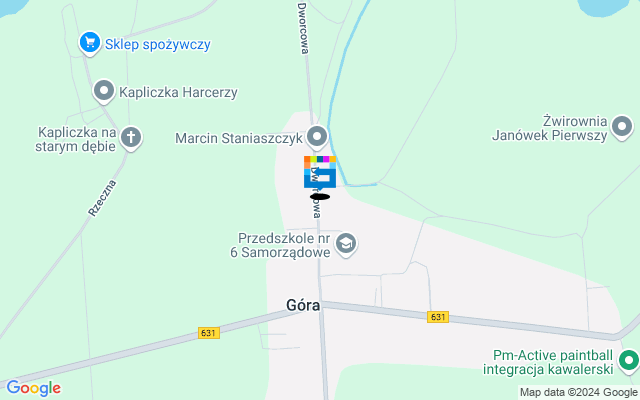
Task: Click the Żwirownia Janówek Pierwszy text label
Action: tap(550, 128)
